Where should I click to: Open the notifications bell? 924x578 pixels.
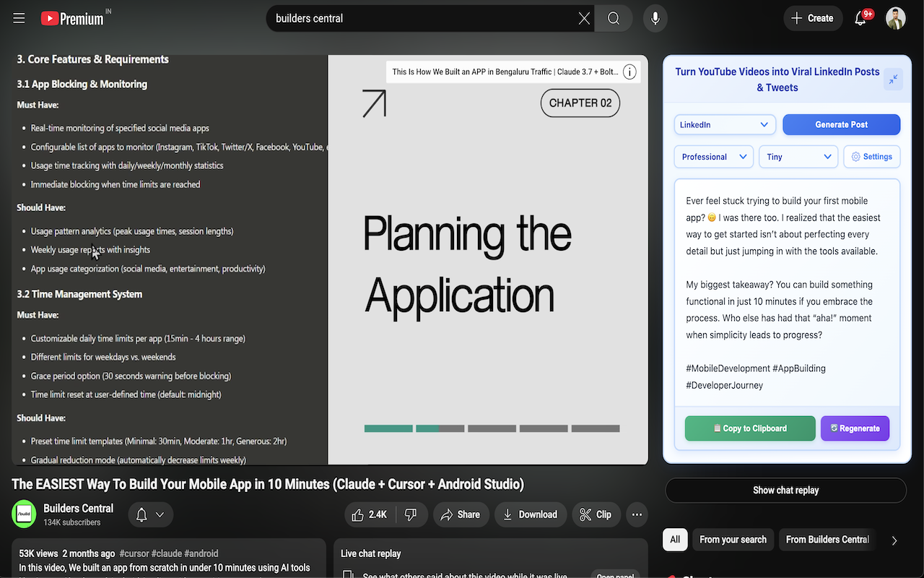point(860,18)
